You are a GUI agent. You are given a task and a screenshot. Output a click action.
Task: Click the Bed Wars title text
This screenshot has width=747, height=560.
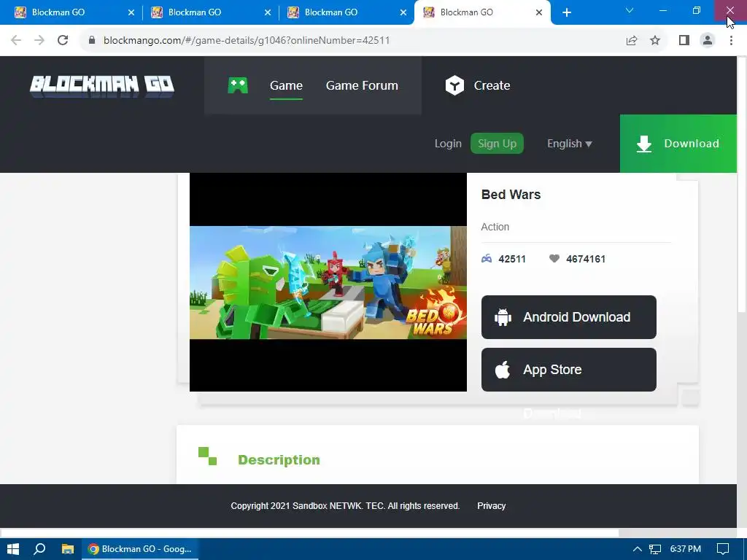(511, 194)
